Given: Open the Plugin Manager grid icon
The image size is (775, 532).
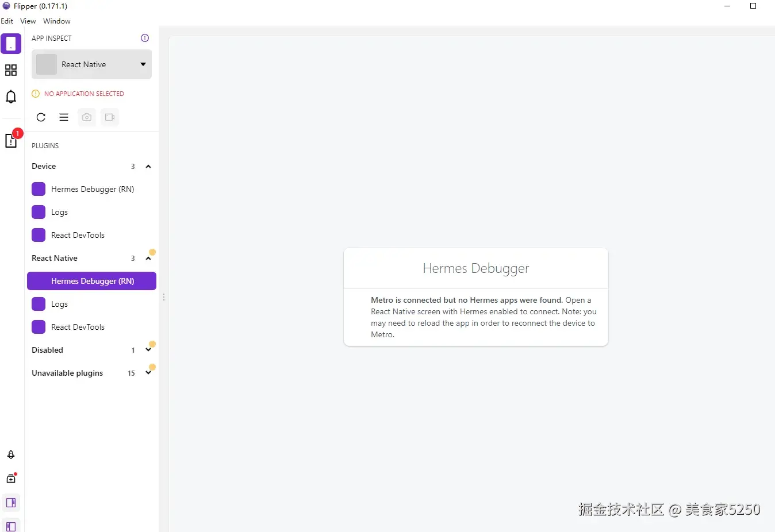Looking at the screenshot, I should pyautogui.click(x=11, y=70).
